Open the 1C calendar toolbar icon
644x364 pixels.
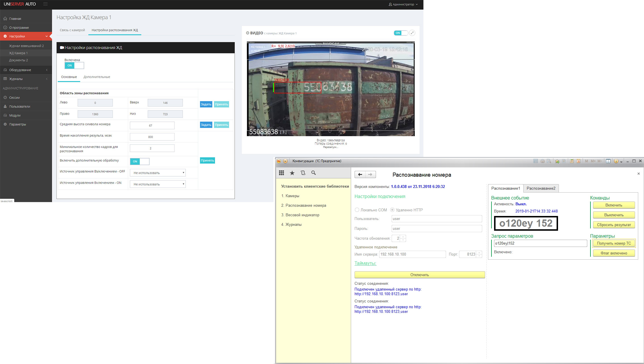[578, 161]
